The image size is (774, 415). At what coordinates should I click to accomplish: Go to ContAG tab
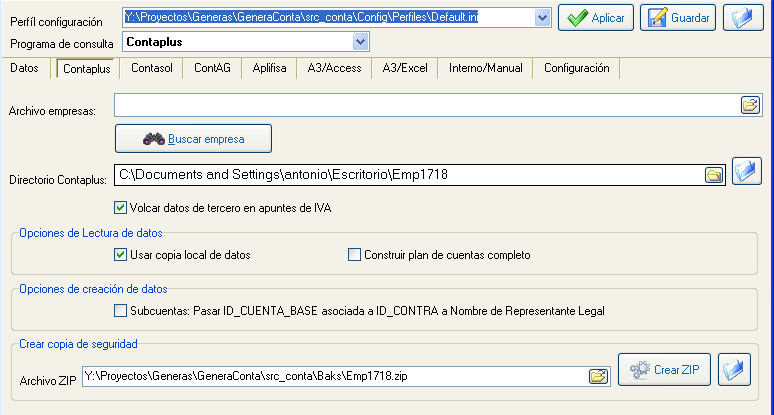(212, 68)
